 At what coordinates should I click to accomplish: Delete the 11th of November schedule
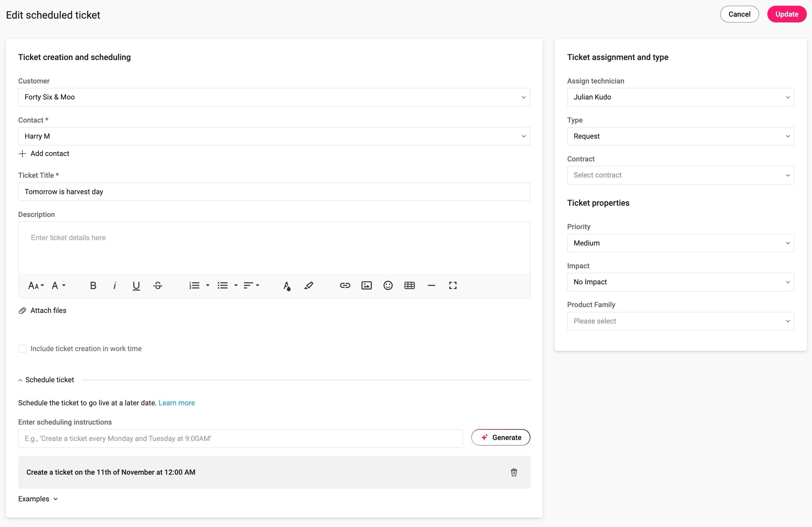tap(514, 472)
